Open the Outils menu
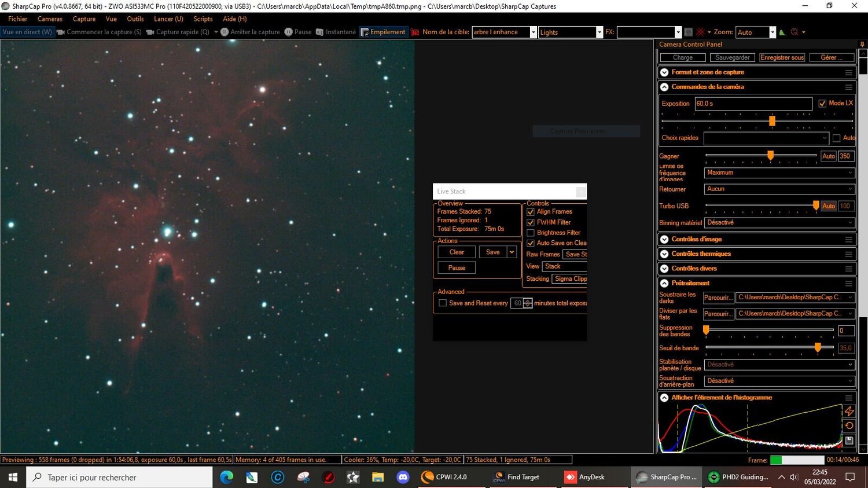Viewport: 868px width, 488px height. click(135, 19)
